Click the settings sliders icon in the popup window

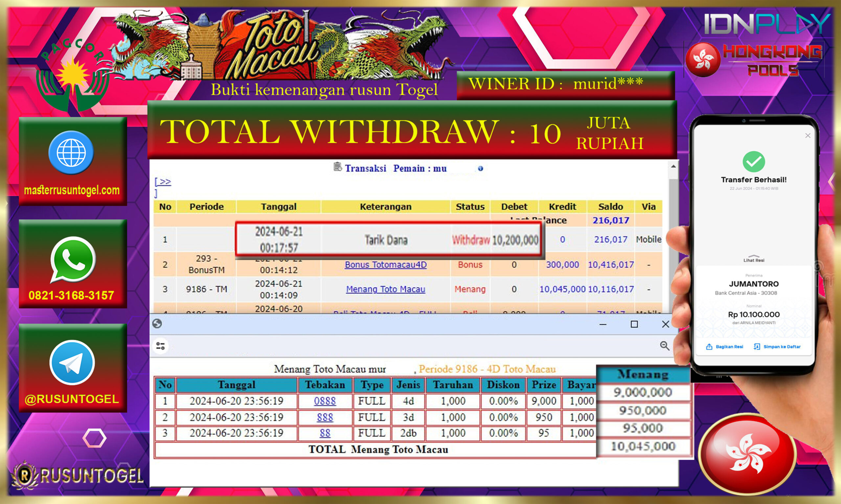[161, 346]
